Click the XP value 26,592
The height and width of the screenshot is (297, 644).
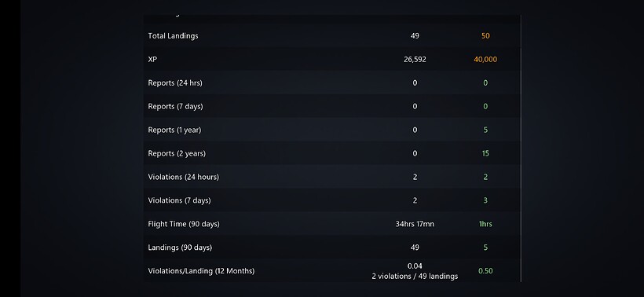click(x=415, y=60)
